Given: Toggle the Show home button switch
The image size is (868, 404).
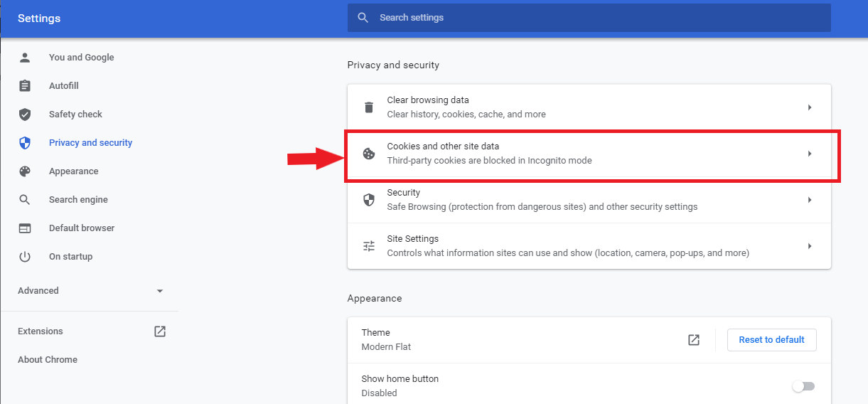Looking at the screenshot, I should 804,386.
